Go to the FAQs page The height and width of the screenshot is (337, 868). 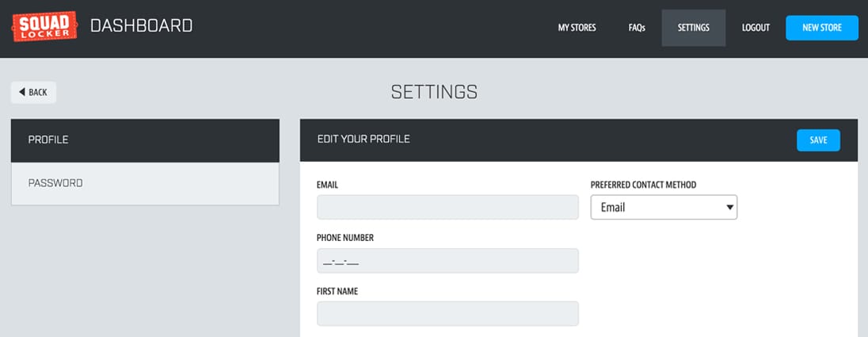pos(637,28)
